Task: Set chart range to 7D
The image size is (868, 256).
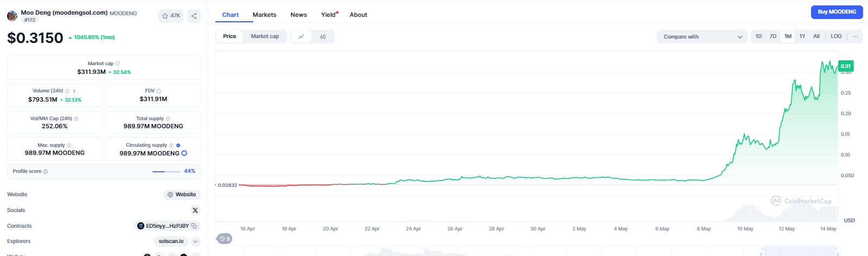Action: (x=773, y=36)
